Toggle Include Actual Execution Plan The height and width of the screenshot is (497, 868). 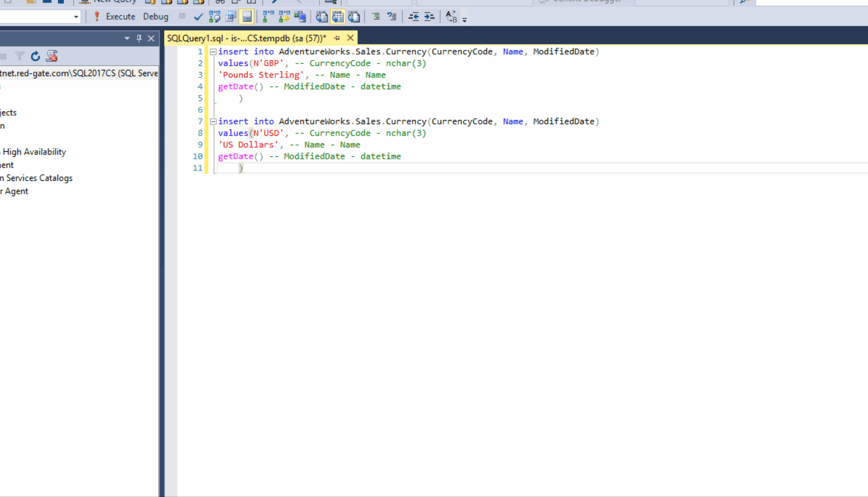[x=268, y=17]
